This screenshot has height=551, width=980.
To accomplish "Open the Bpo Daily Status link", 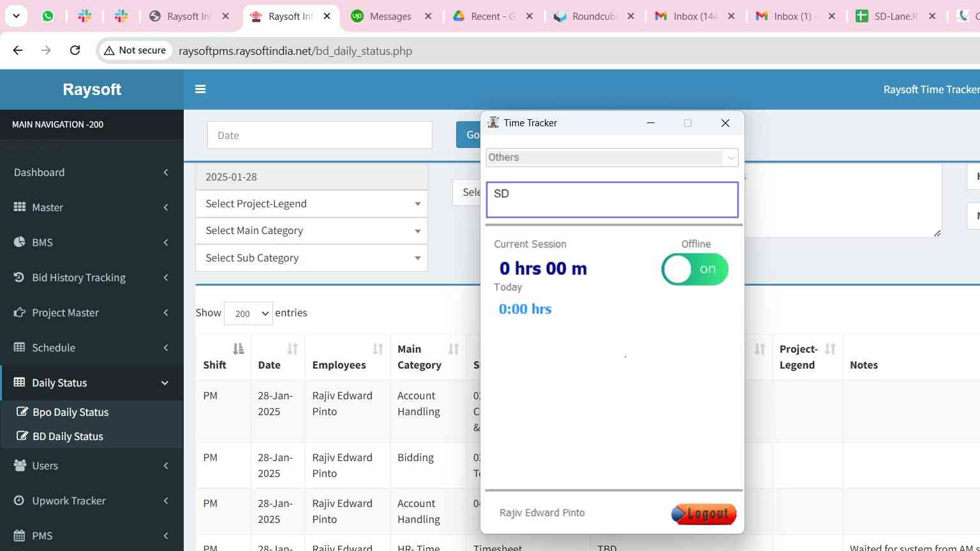I will (x=70, y=412).
